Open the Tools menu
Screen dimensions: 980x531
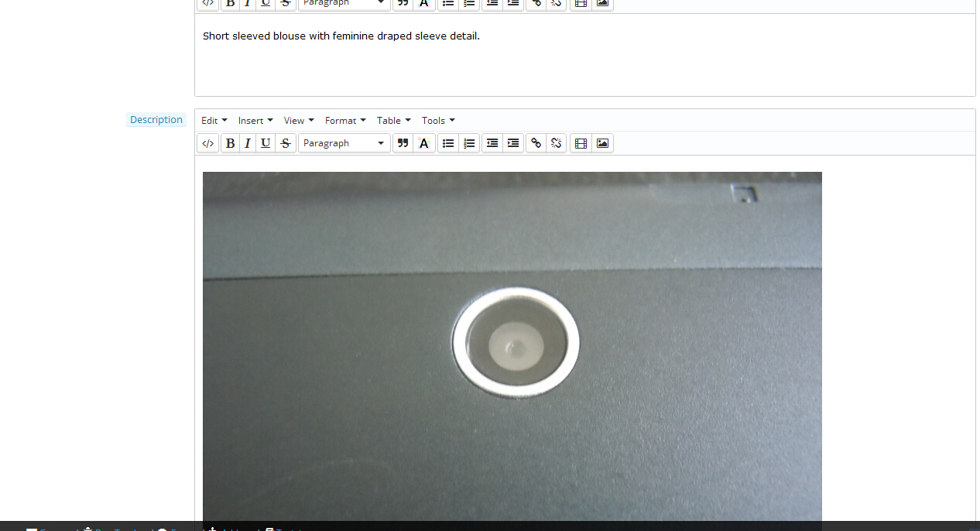438,121
